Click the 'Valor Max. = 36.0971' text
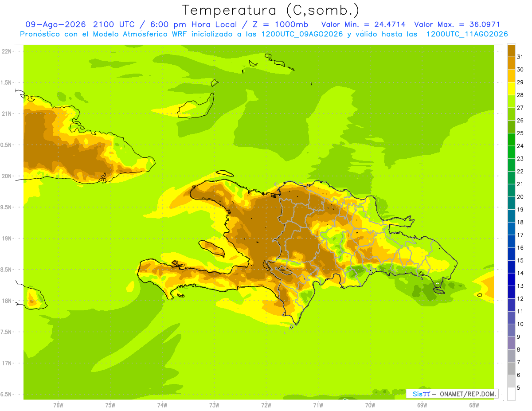532x411 pixels. [457, 24]
